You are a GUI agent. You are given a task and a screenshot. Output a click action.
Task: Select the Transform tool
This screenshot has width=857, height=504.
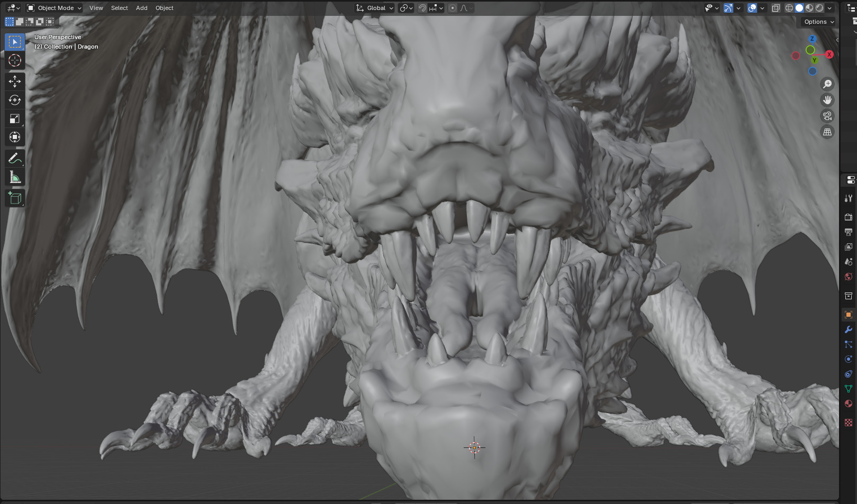coord(15,138)
